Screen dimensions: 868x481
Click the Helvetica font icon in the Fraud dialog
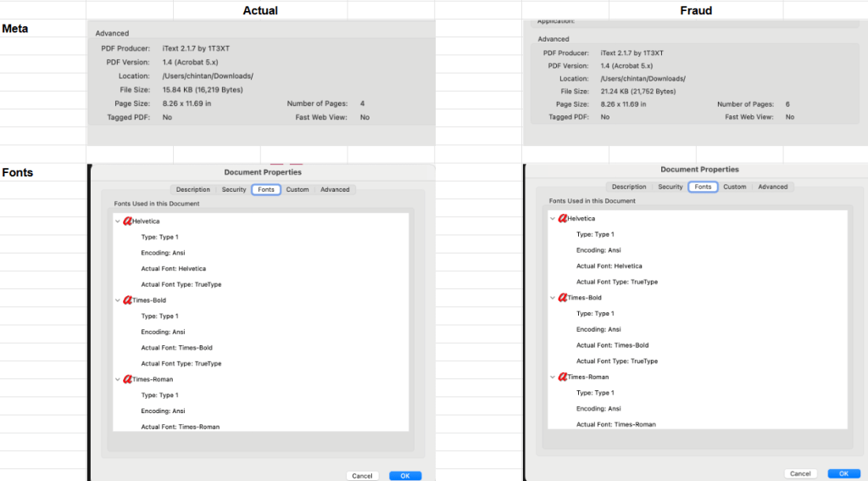563,219
